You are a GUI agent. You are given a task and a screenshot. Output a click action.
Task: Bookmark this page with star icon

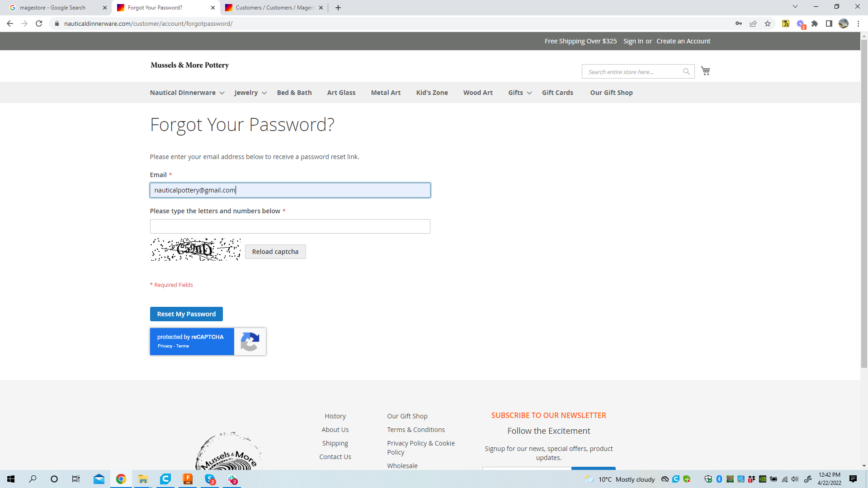point(768,23)
